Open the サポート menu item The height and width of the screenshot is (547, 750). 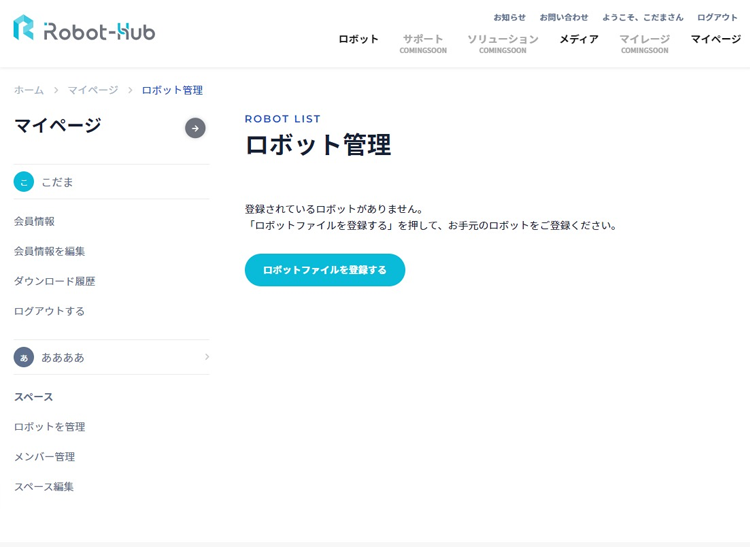pyautogui.click(x=423, y=43)
